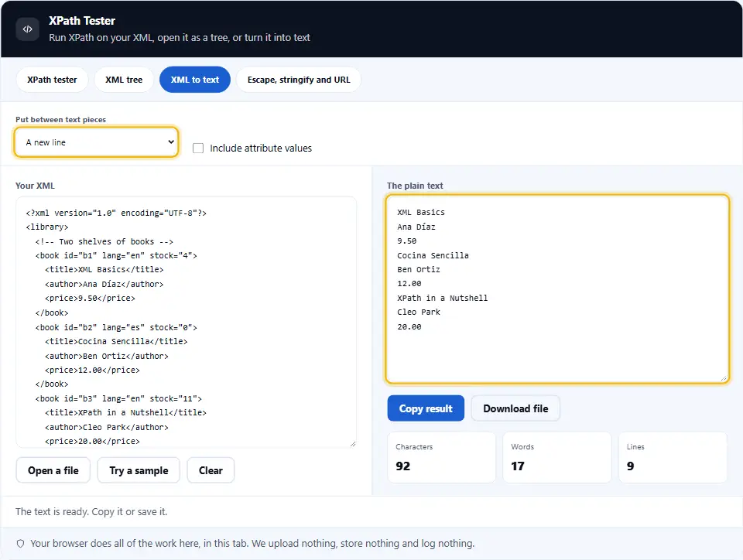
Task: Click the Download file button
Action: pos(515,408)
